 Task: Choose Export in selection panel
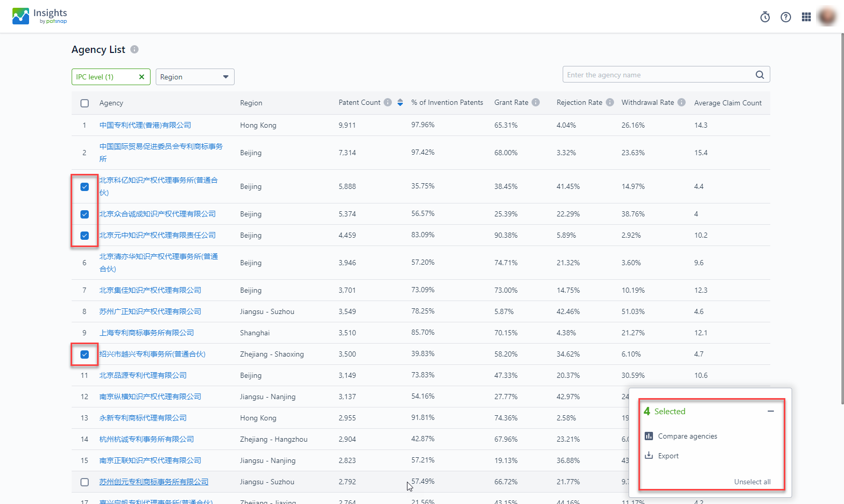tap(668, 456)
